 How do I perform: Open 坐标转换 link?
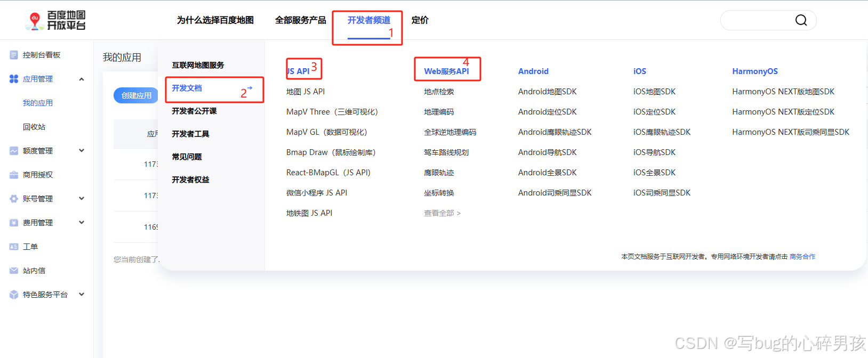click(439, 193)
